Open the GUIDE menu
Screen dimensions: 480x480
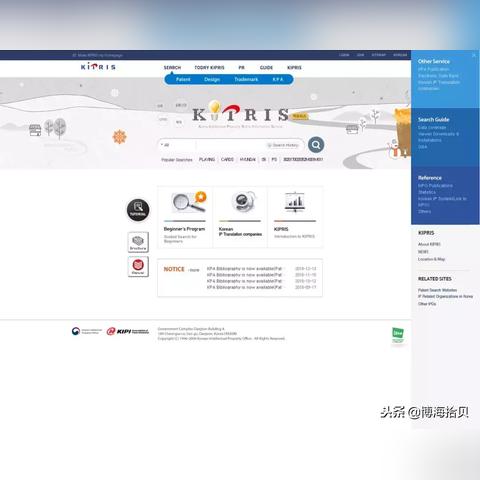tap(266, 68)
